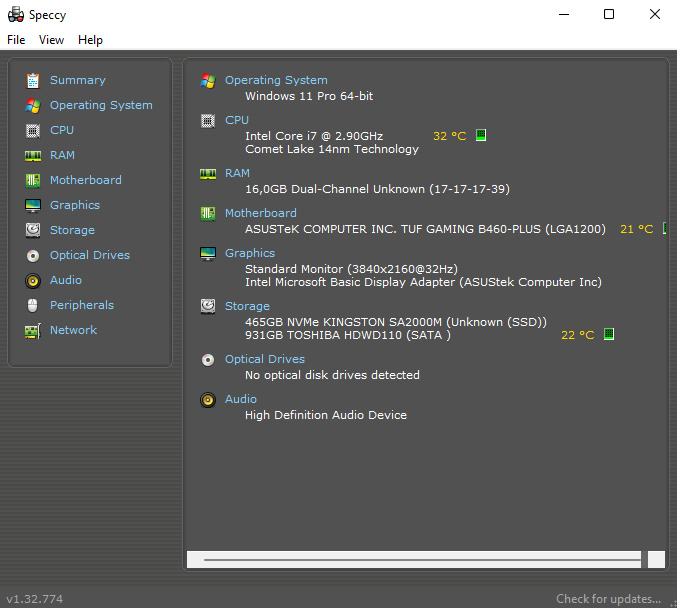The image size is (699, 608).
Task: Click the Optical Drives disc icon in summary panel
Action: click(x=208, y=360)
